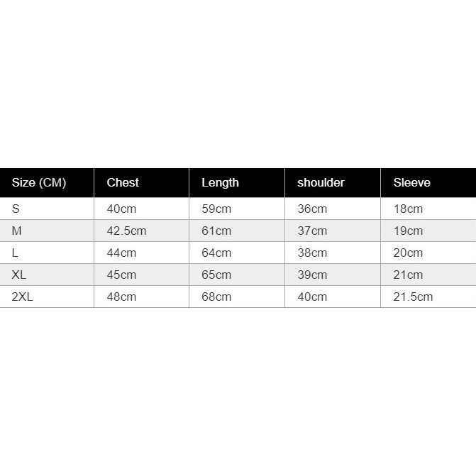Viewport: 476px width, 476px height.
Task: Select the S size row label
Action: pyautogui.click(x=16, y=209)
